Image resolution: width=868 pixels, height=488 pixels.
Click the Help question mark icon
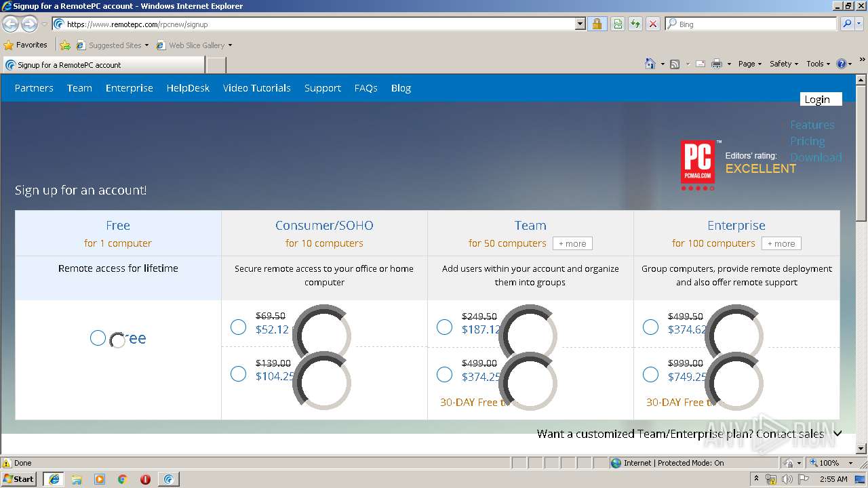click(x=842, y=64)
